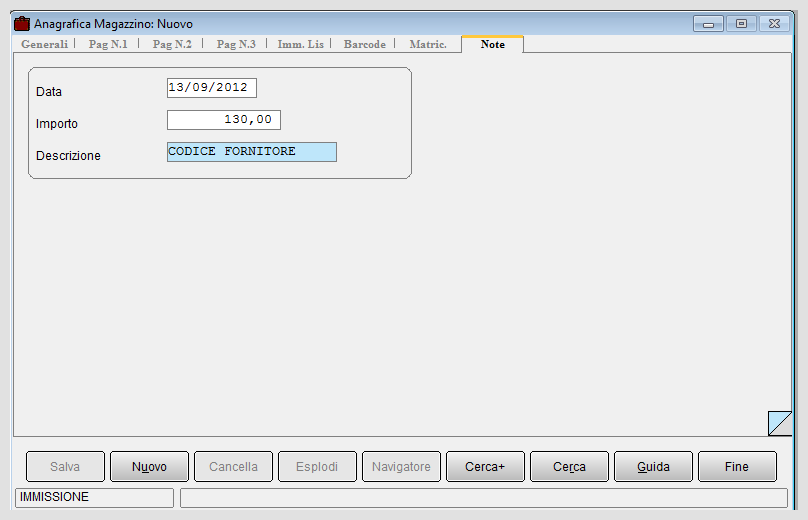Screen dimensions: 808x520
Task: Click the Data label
Action: click(49, 92)
